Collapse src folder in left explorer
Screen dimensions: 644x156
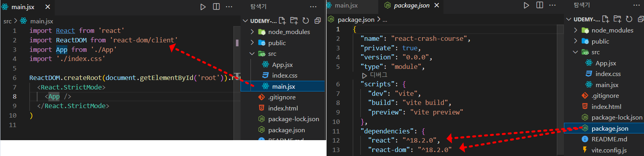[252, 53]
